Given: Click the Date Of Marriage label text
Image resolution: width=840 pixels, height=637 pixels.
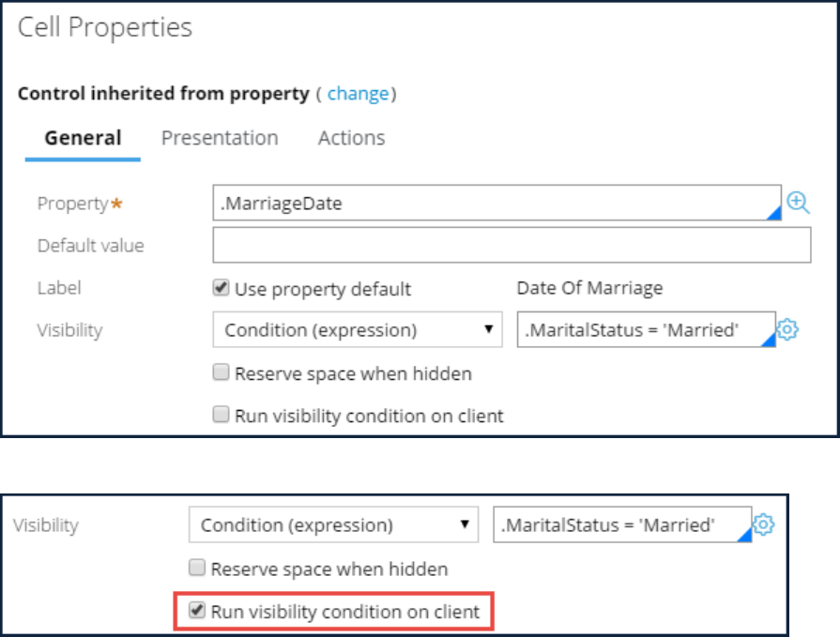Looking at the screenshot, I should coord(589,289).
